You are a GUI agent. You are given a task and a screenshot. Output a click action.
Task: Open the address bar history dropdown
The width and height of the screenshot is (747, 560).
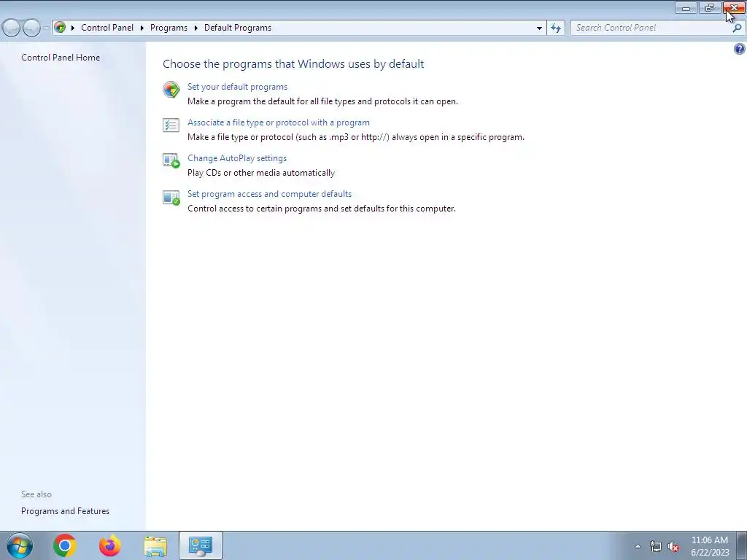(x=539, y=28)
